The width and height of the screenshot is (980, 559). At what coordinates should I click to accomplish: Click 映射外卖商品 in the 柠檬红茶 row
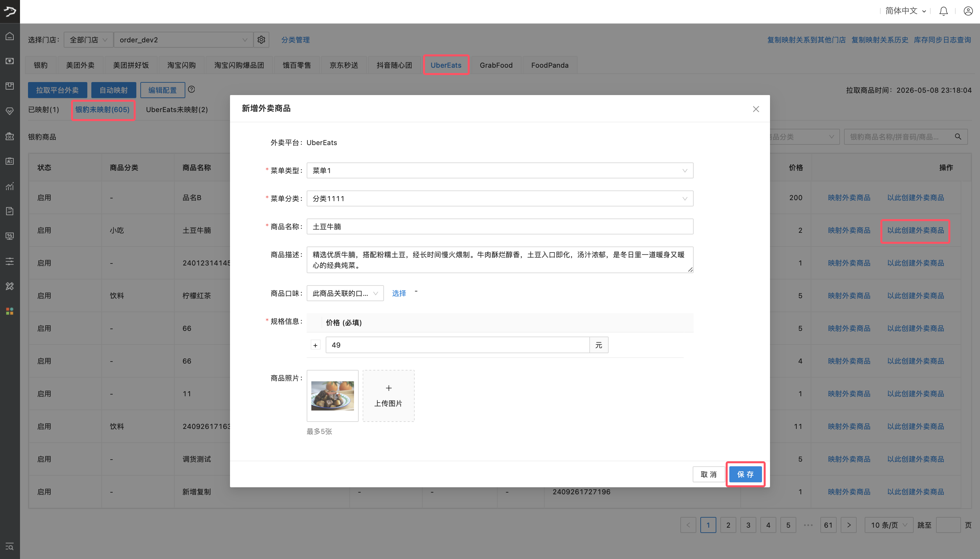click(x=849, y=296)
